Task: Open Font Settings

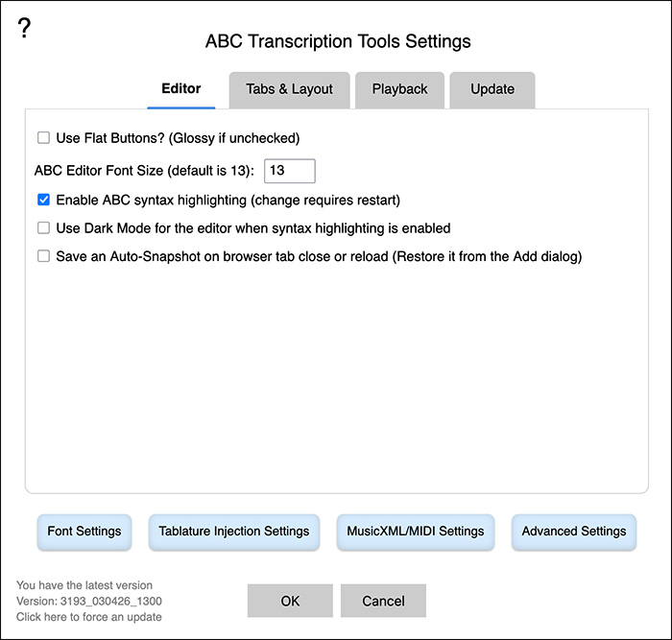Action: pyautogui.click(x=84, y=532)
